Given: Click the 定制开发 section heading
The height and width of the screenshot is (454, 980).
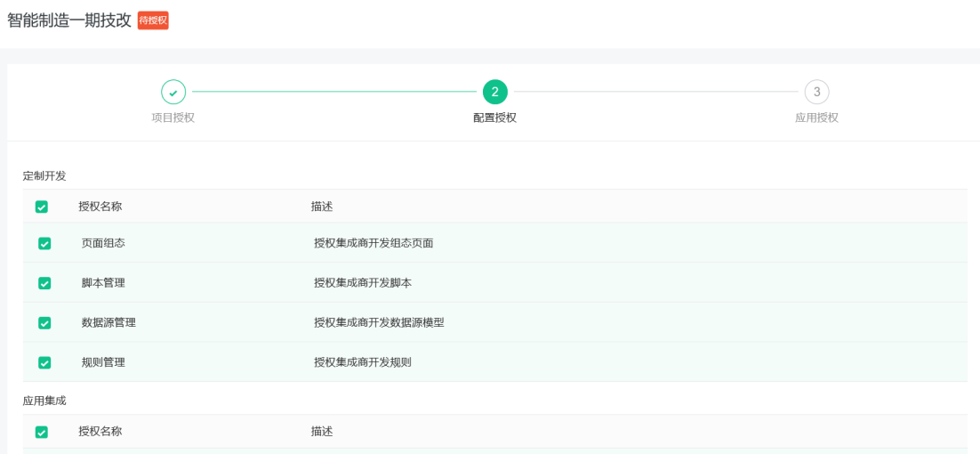Looking at the screenshot, I should (x=44, y=175).
